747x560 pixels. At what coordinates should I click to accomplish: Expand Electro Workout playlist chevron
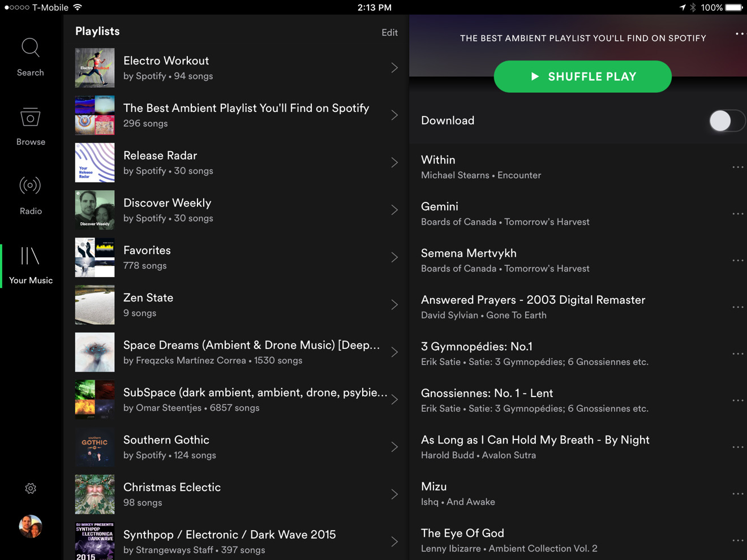point(394,68)
